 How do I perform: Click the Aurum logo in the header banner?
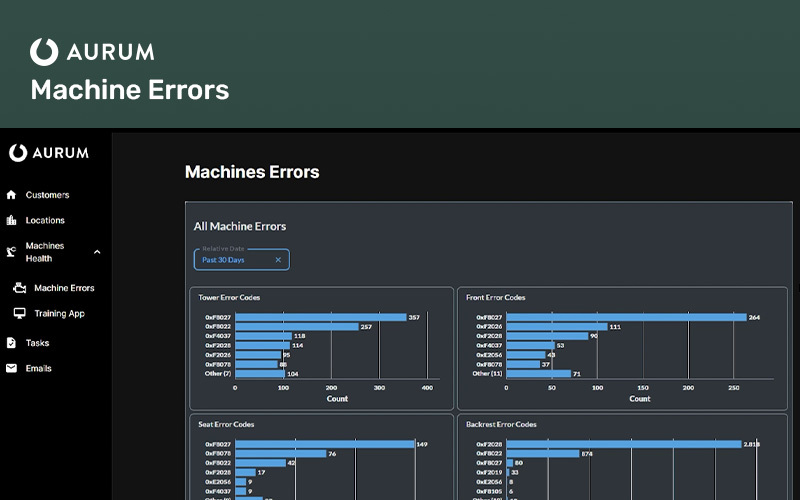[92, 52]
